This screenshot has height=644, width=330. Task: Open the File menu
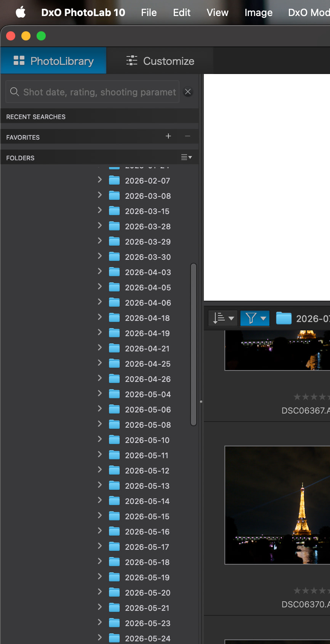[149, 13]
